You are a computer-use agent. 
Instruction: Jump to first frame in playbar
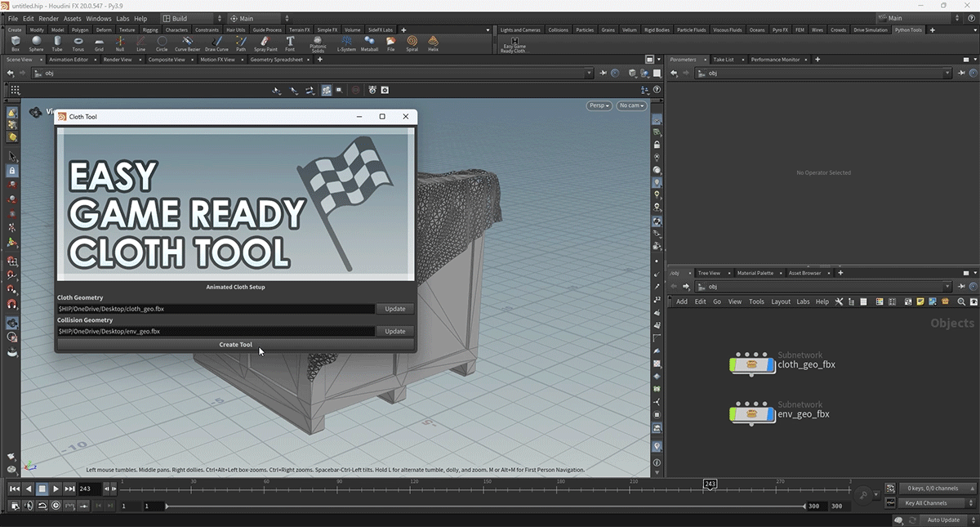(15, 489)
